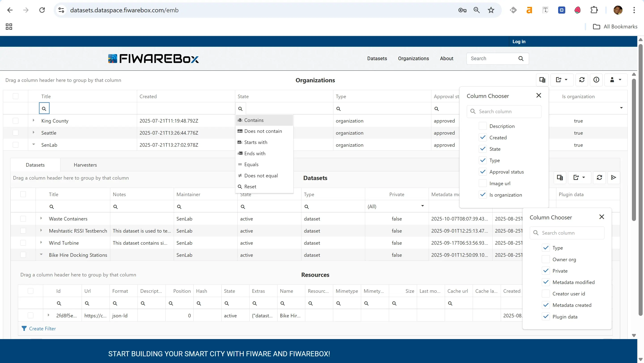Screen dimensions: 644x363
Task: Enable Owner org column checkbox
Action: [x=546, y=259]
